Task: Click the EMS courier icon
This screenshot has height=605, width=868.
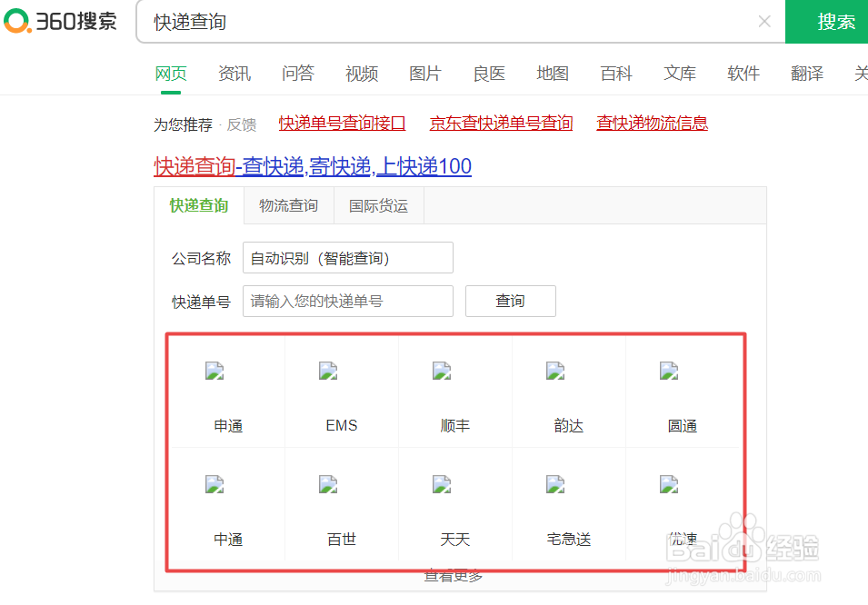Action: pyautogui.click(x=328, y=371)
